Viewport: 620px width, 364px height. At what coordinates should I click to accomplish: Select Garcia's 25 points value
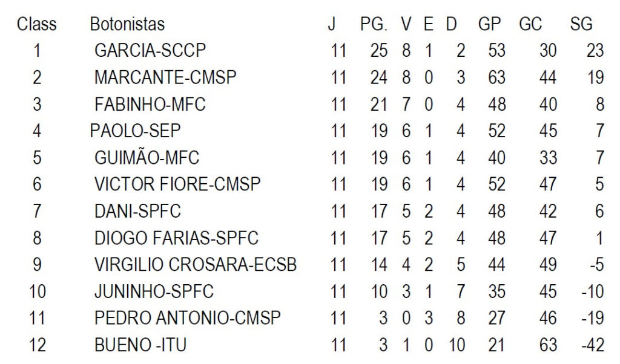pyautogui.click(x=378, y=51)
